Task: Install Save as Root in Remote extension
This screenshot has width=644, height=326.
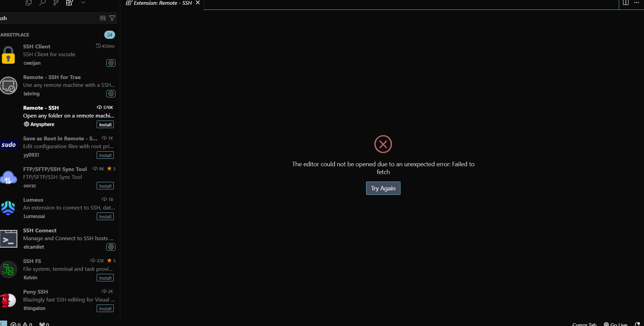Action: click(x=105, y=155)
